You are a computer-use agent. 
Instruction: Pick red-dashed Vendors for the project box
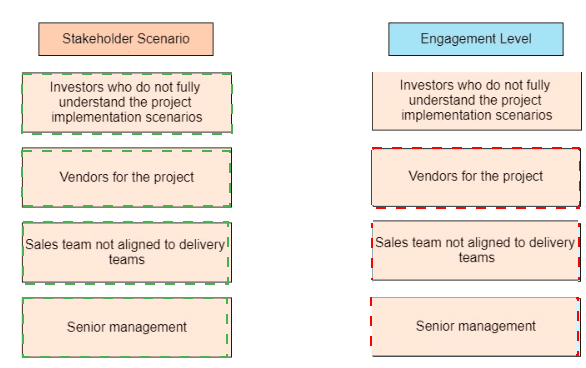pos(476,177)
